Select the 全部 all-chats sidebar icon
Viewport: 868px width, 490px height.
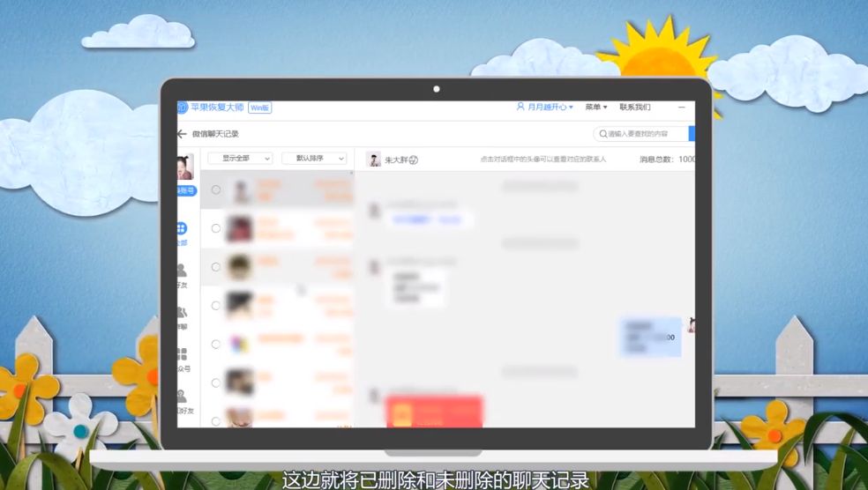(182, 234)
